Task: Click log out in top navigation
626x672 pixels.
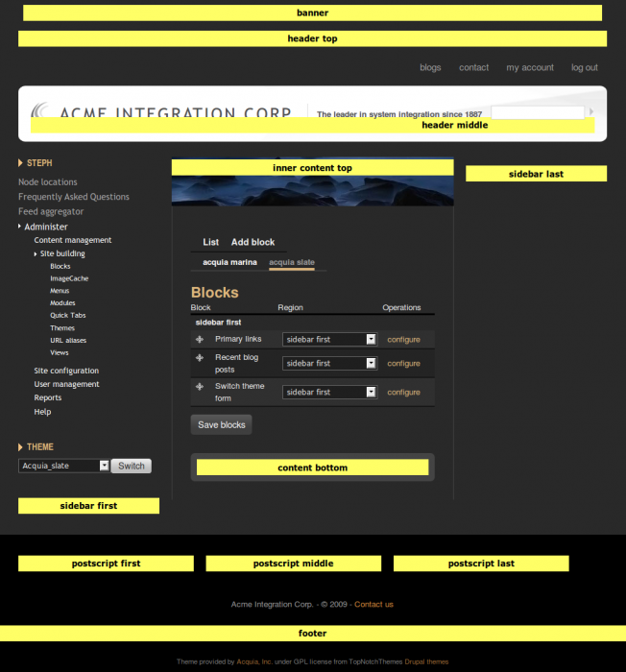Action: click(585, 68)
